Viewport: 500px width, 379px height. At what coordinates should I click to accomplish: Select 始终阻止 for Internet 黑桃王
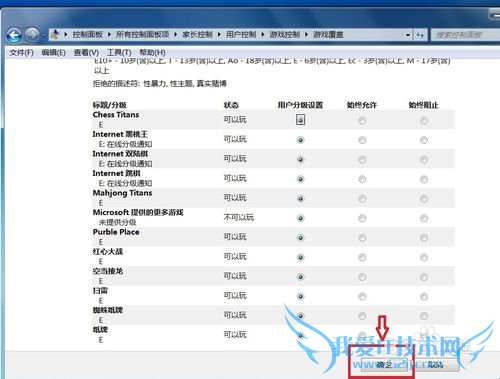click(424, 140)
